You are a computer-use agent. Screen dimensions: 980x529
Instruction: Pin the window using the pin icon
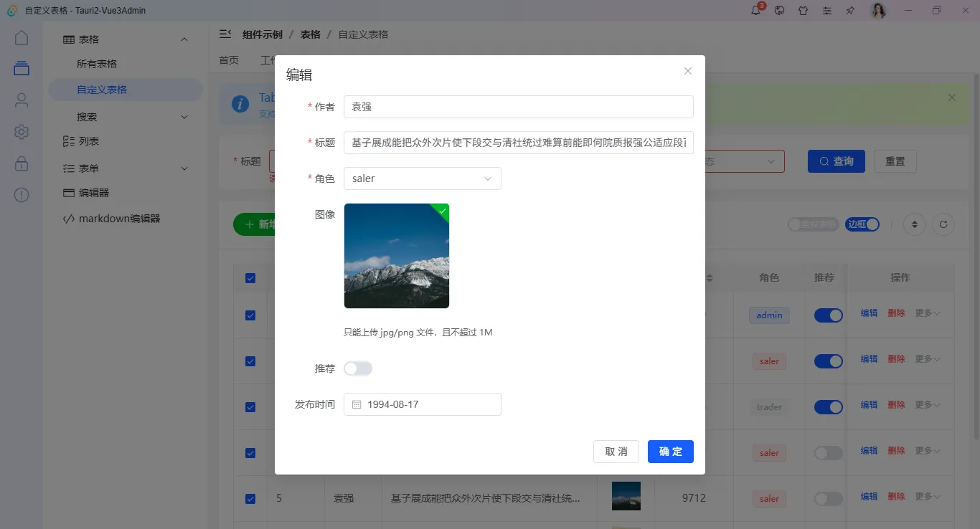850,10
